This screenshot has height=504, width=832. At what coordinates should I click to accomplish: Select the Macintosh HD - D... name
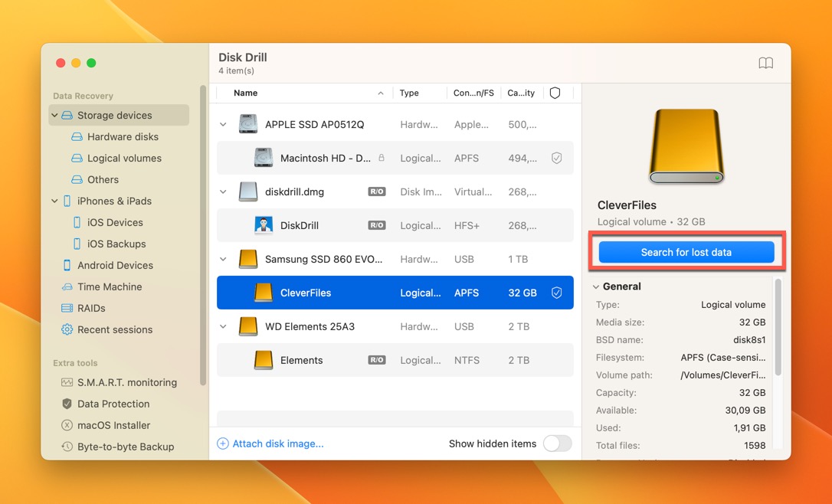click(326, 158)
